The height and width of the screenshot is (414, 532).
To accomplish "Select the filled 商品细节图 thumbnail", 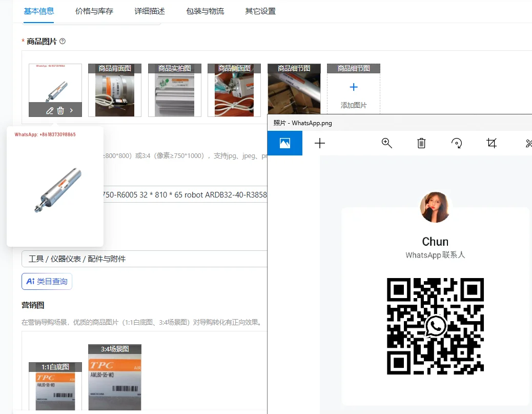I will pyautogui.click(x=294, y=89).
